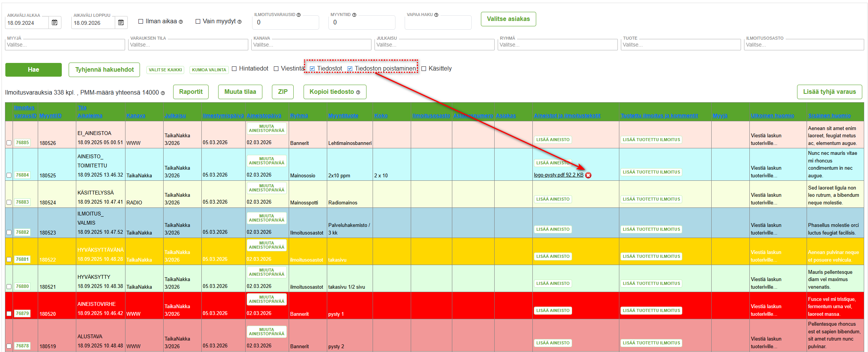Open the Myyjä dropdown
Screen dimensions: 868x352
tap(65, 45)
